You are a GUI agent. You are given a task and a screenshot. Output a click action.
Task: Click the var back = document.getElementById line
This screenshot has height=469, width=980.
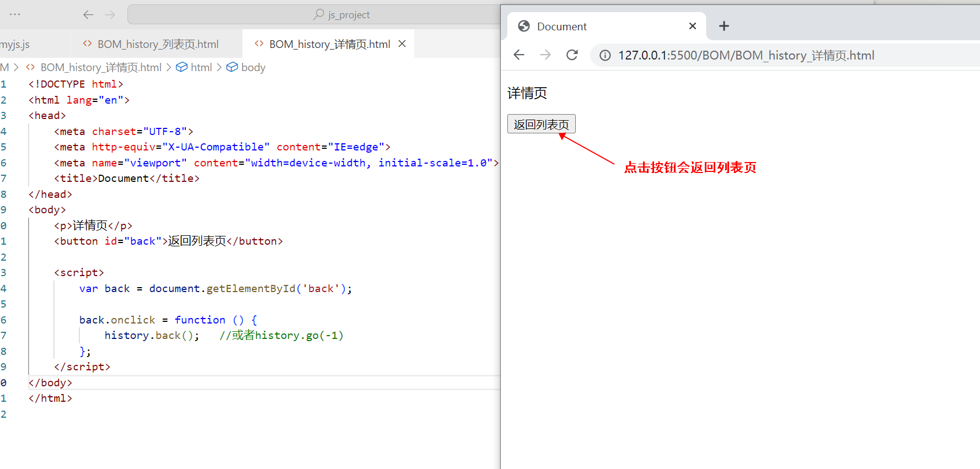click(216, 288)
